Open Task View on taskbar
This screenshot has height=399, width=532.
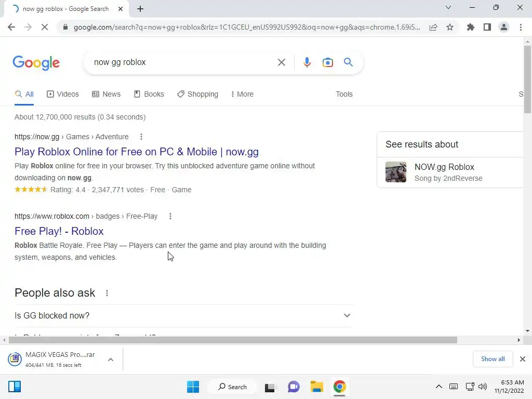tap(270, 387)
